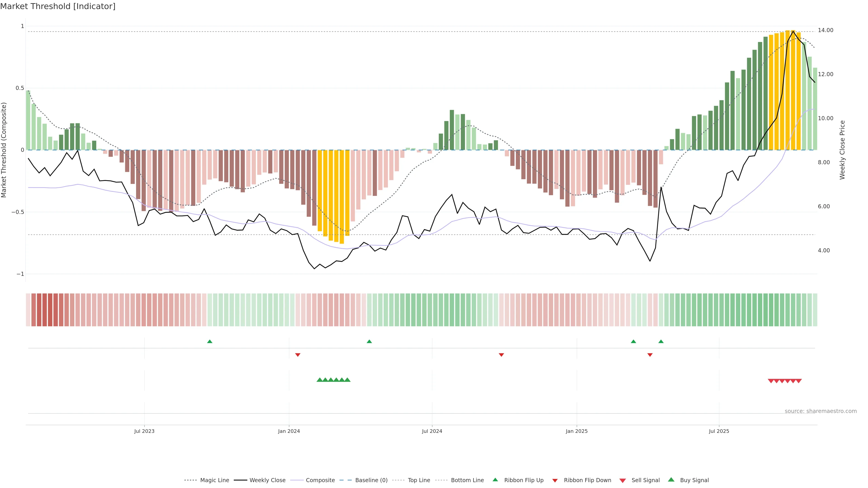
Task: Click the Jan 2025 x-axis label
Action: (577, 431)
